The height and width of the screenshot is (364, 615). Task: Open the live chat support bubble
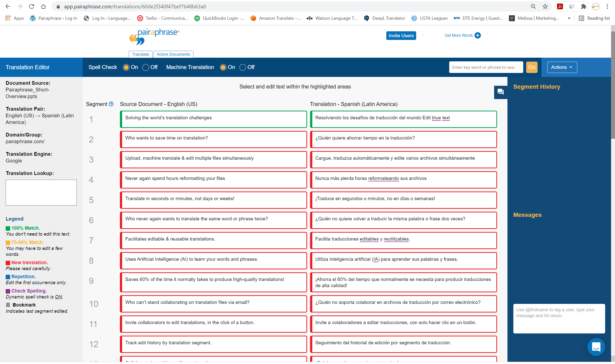coord(596,347)
